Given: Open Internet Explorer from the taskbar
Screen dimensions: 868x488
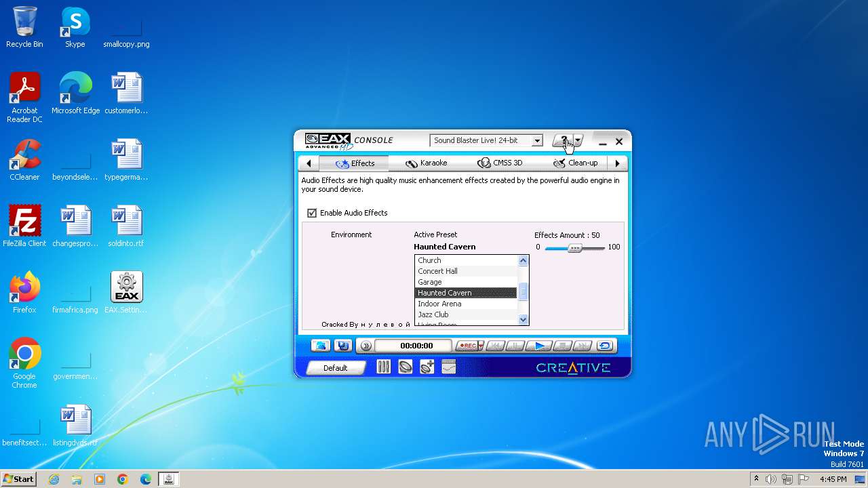Looking at the screenshot, I should tap(54, 479).
